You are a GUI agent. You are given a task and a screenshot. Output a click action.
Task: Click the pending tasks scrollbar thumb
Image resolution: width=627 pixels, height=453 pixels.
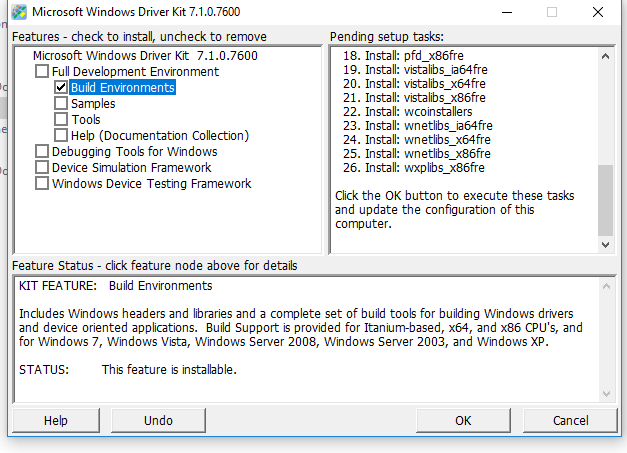pyautogui.click(x=605, y=200)
